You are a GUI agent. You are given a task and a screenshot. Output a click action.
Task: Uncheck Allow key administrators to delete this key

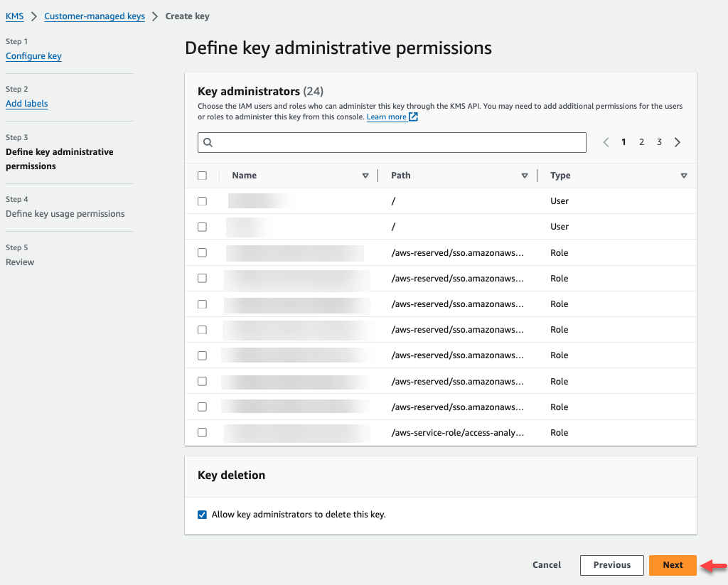202,515
